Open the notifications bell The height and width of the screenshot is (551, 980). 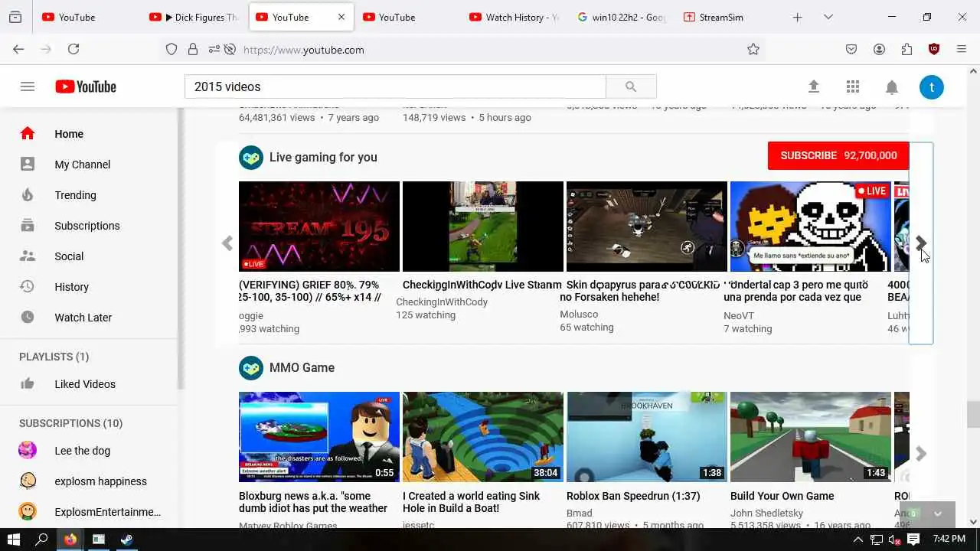(892, 86)
